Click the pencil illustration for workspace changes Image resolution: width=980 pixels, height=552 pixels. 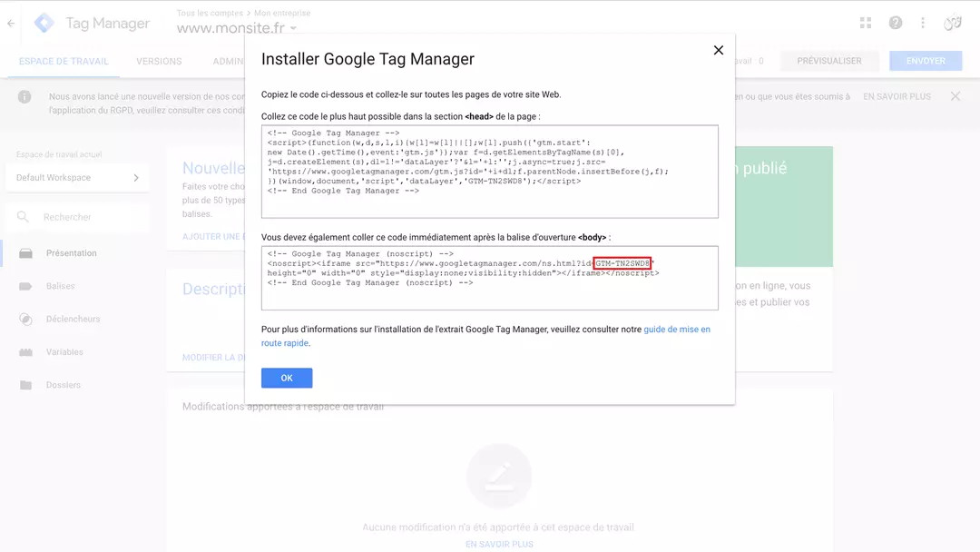(x=499, y=477)
